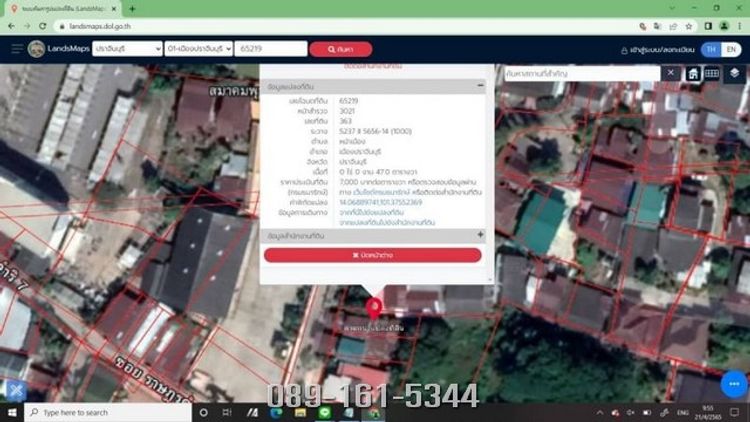The height and width of the screenshot is (422, 750).
Task: Click the grid/measure icon on map toolbar
Action: click(711, 74)
